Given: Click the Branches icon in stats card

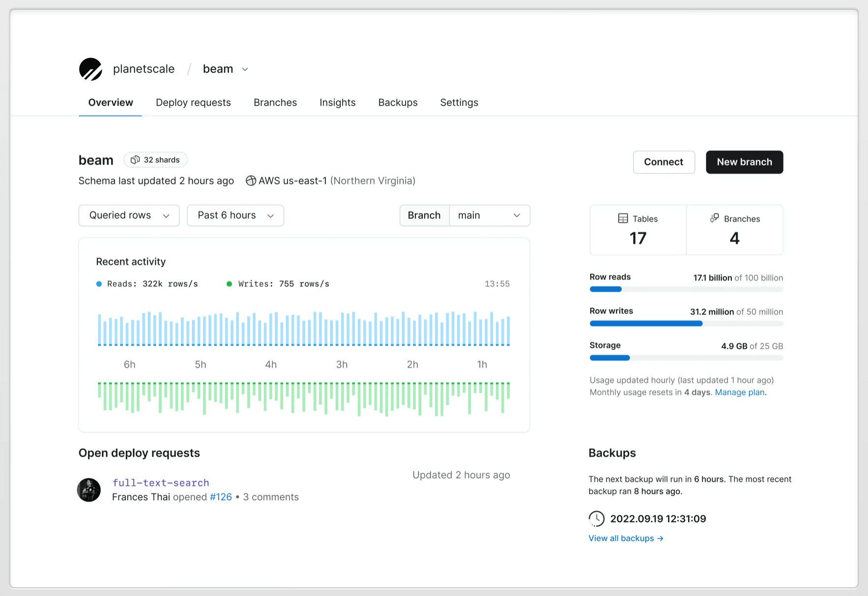Looking at the screenshot, I should pos(715,218).
